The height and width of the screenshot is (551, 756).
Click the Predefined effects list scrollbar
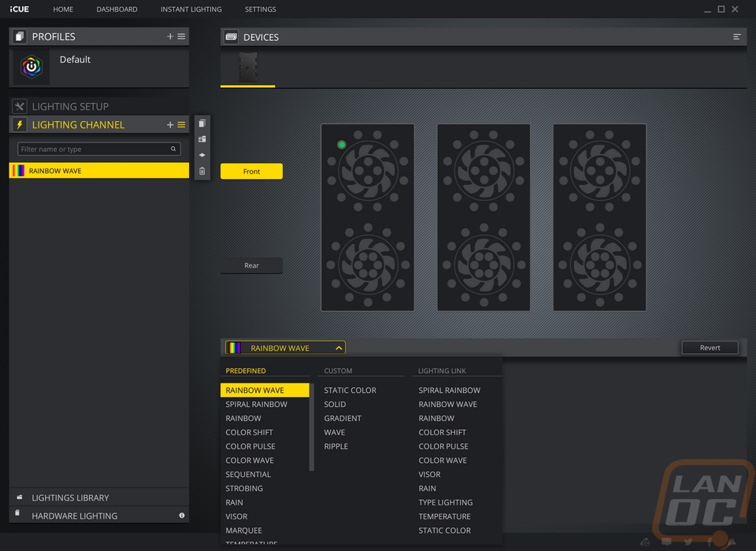pyautogui.click(x=312, y=427)
